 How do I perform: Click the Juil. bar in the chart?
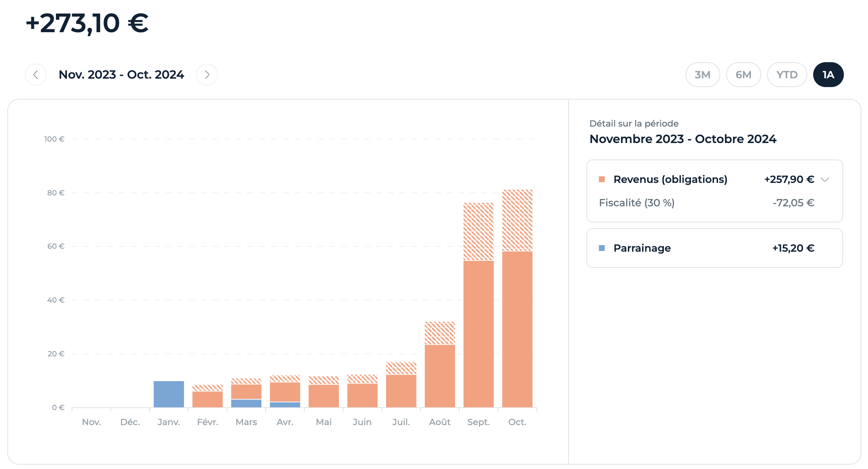(401, 385)
